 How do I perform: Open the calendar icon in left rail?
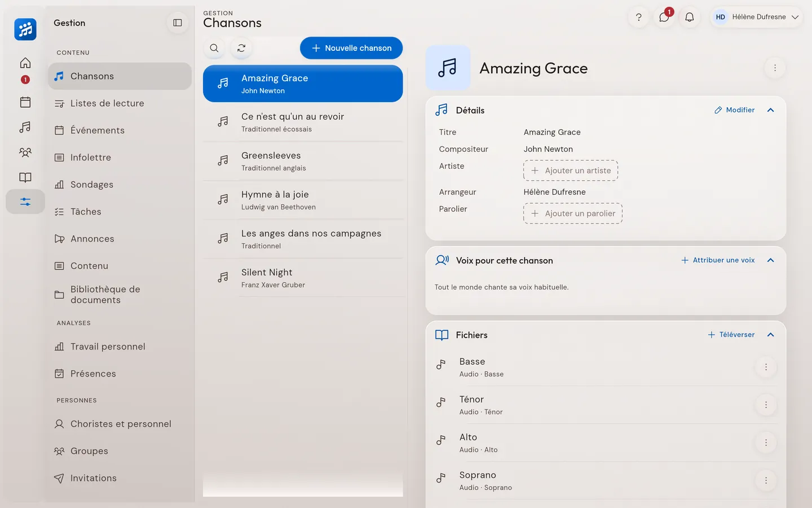[25, 102]
